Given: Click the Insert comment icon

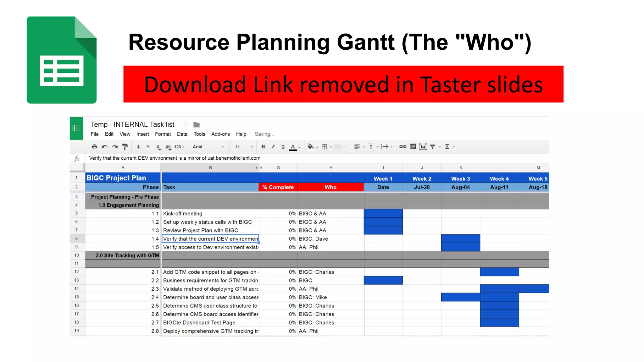Looking at the screenshot, I should (x=413, y=147).
